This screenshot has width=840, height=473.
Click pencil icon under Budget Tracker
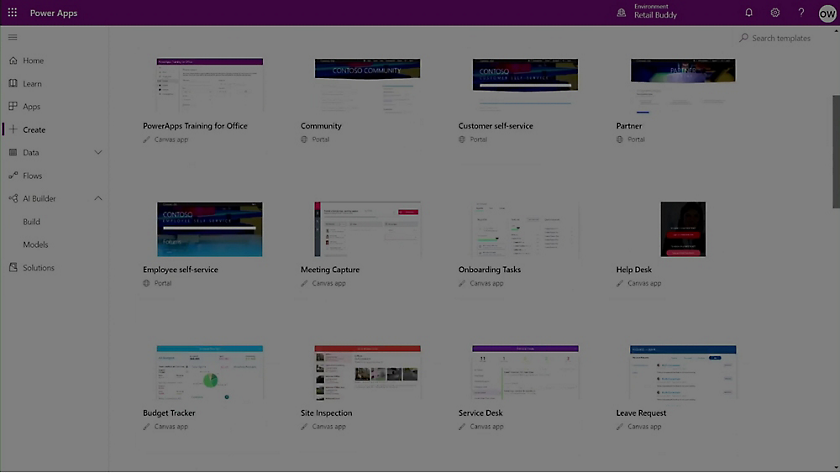pyautogui.click(x=146, y=427)
